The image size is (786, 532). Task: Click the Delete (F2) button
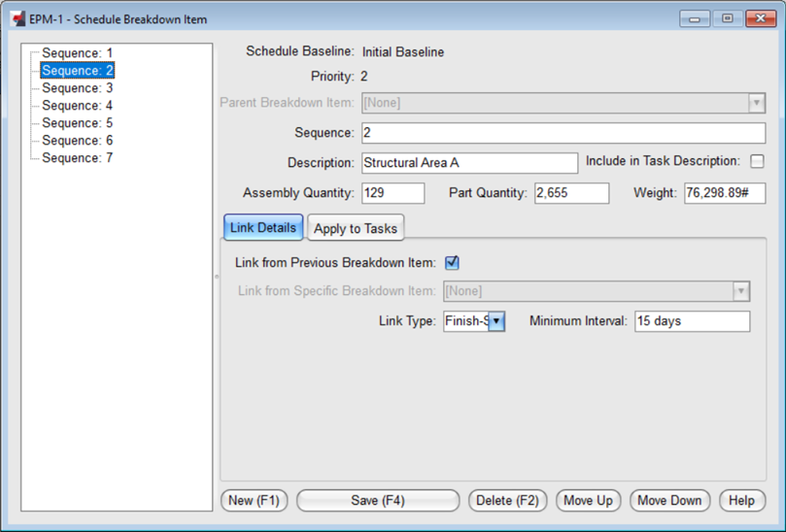[x=508, y=500]
